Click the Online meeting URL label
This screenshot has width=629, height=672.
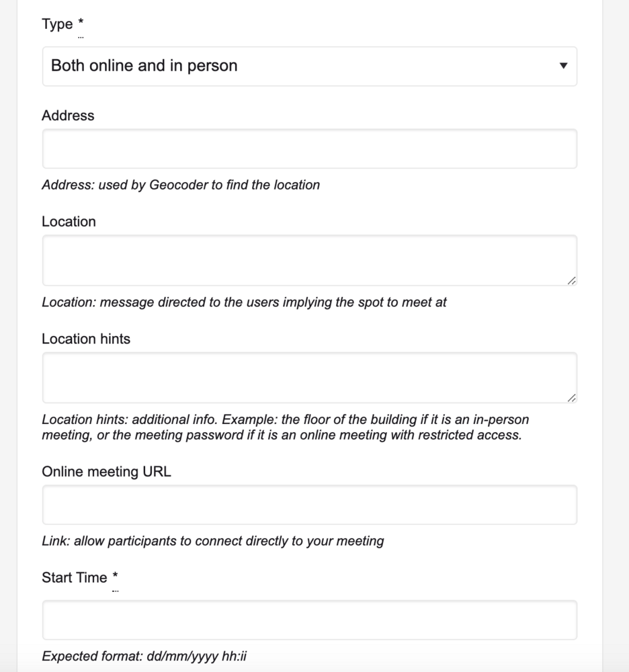pos(106,472)
